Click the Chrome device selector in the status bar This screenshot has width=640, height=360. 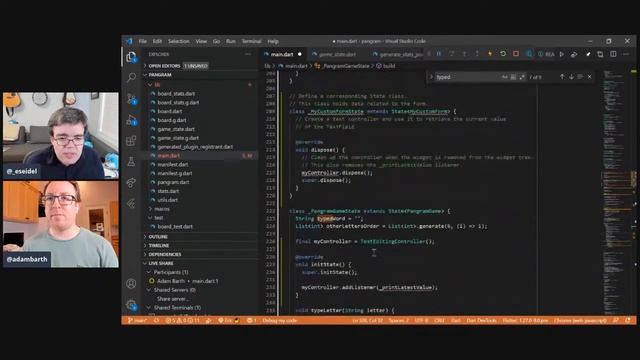pos(580,320)
